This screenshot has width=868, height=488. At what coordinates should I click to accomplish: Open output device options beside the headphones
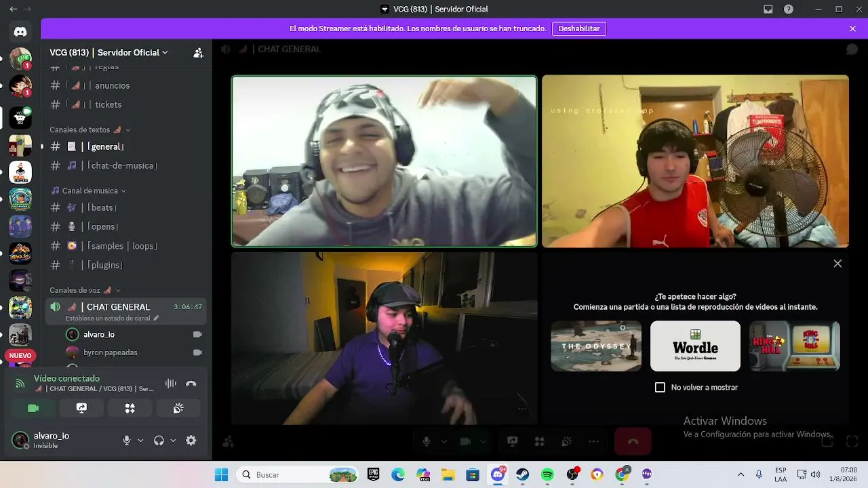[173, 441]
